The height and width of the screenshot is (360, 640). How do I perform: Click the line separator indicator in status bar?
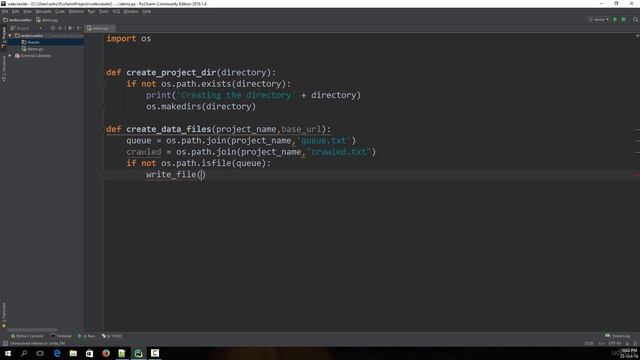602,343
